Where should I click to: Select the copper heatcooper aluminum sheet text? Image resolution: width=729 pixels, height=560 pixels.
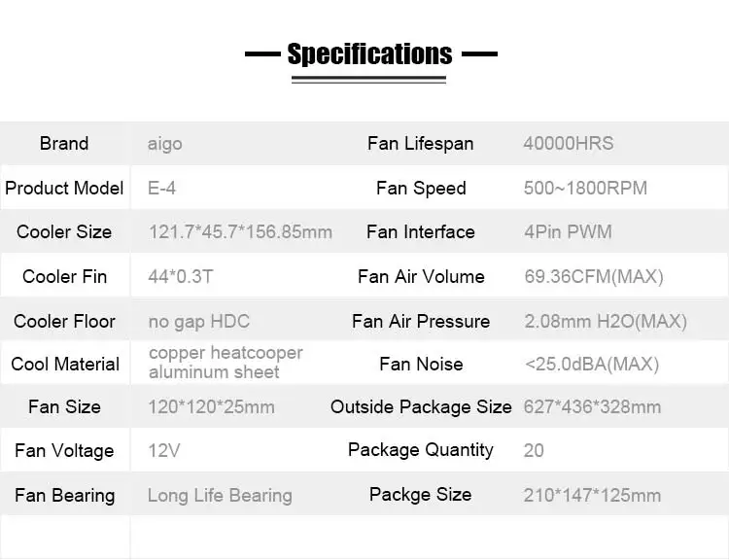[226, 362]
